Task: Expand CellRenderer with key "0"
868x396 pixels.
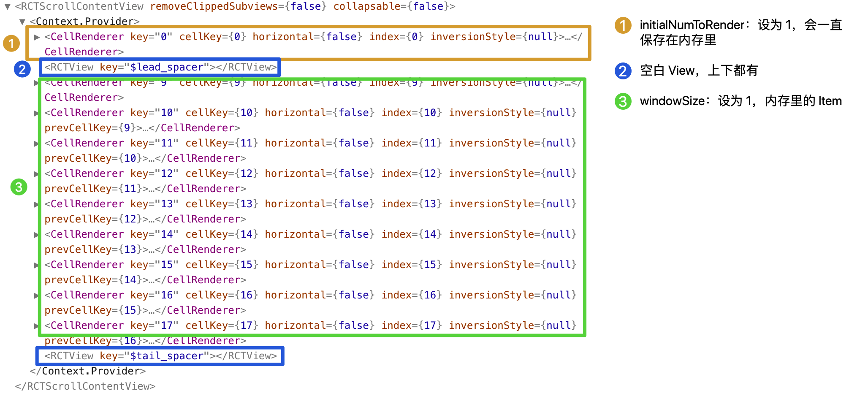Action: click(x=37, y=37)
